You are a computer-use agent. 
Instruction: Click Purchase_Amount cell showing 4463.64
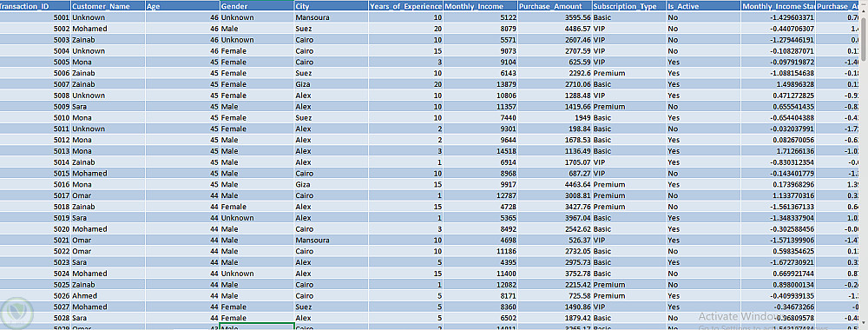(x=554, y=184)
